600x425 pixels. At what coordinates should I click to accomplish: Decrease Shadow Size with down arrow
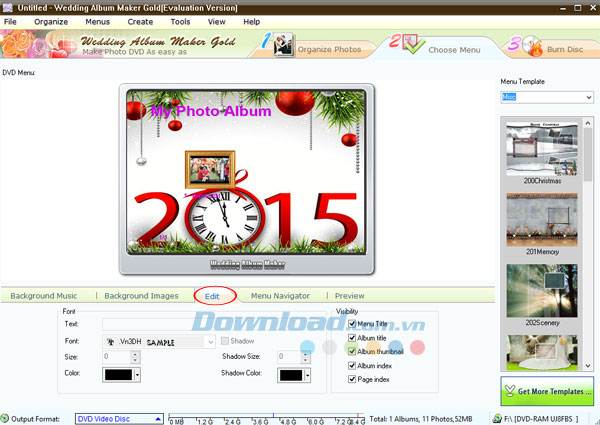(305, 360)
